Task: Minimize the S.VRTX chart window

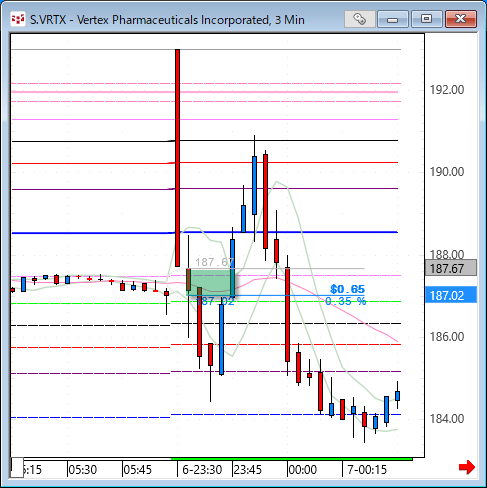Action: pos(393,19)
